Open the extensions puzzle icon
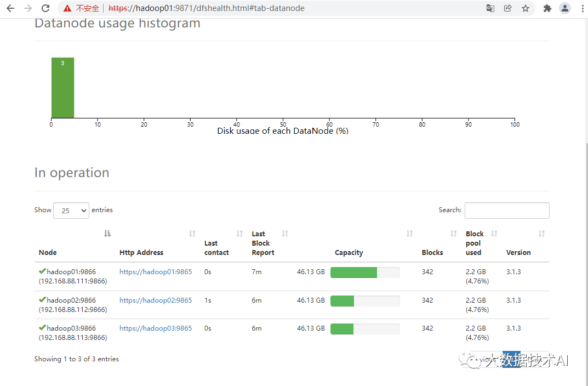The width and height of the screenshot is (588, 386). [x=547, y=8]
